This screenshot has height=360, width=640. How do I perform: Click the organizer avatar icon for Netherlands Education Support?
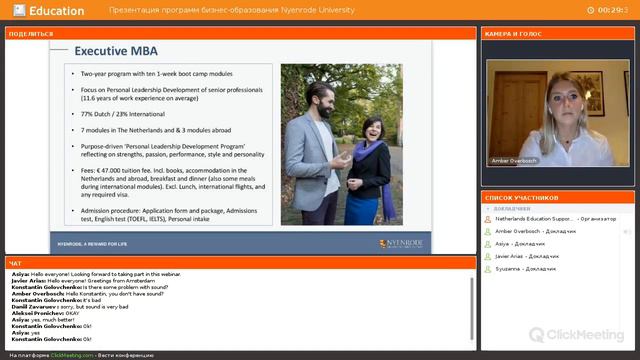click(x=488, y=219)
